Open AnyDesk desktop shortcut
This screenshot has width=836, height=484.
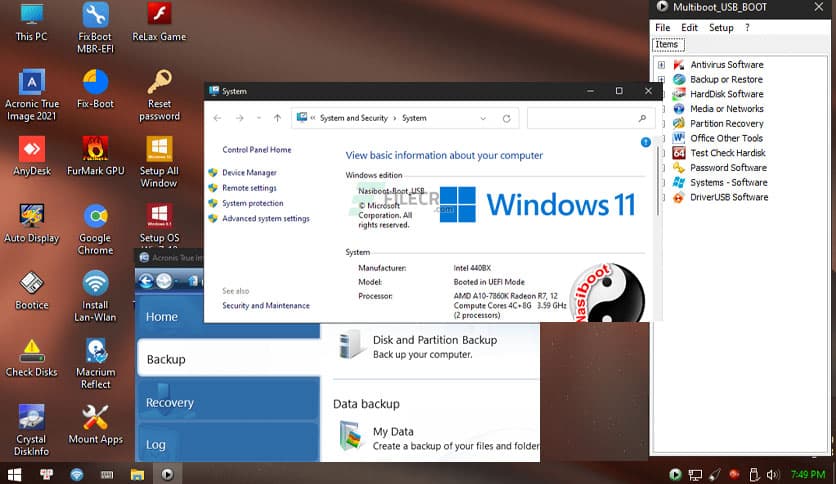31,157
